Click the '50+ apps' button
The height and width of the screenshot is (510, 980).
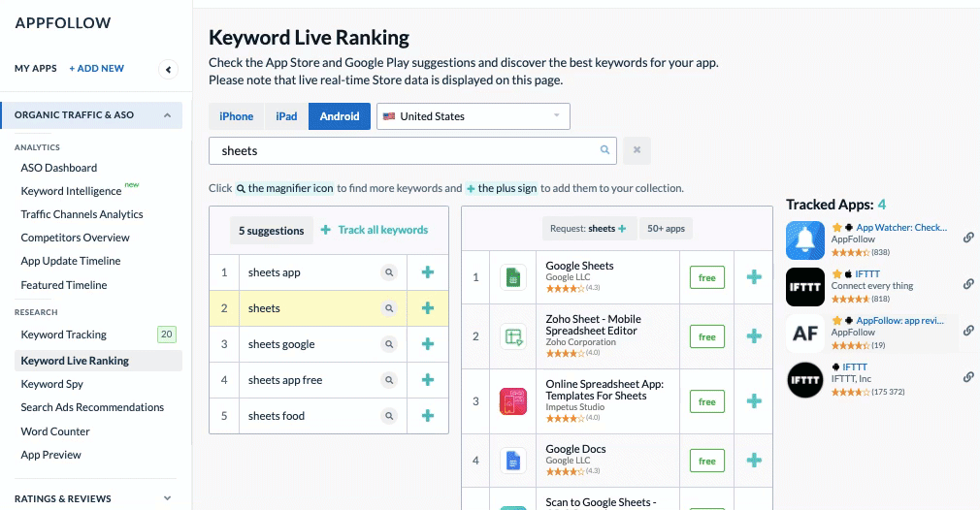point(666,229)
